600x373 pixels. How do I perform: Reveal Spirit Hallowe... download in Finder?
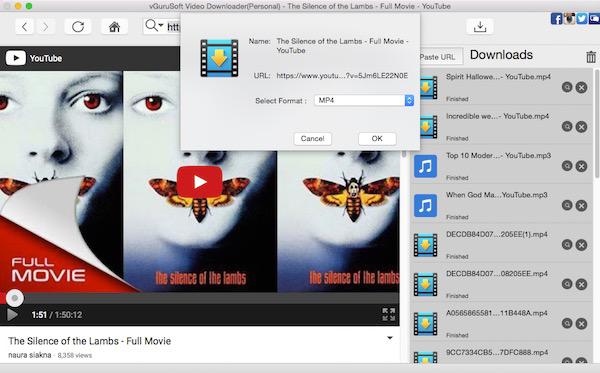pos(567,88)
